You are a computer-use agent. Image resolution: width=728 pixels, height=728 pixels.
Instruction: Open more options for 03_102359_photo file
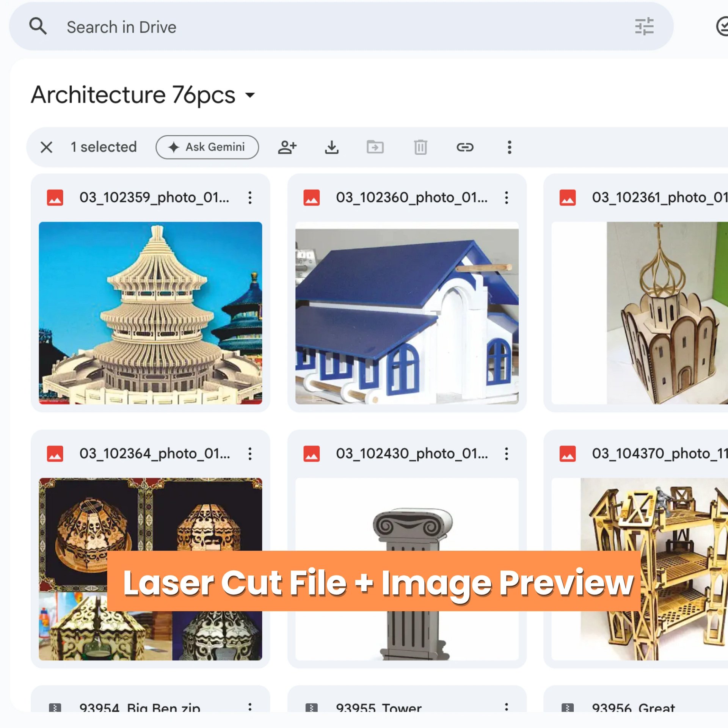tap(250, 198)
